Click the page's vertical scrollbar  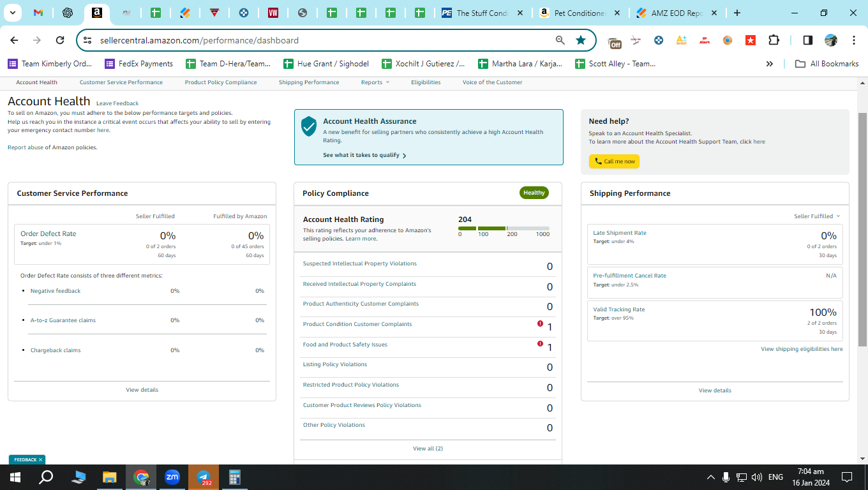(x=862, y=230)
